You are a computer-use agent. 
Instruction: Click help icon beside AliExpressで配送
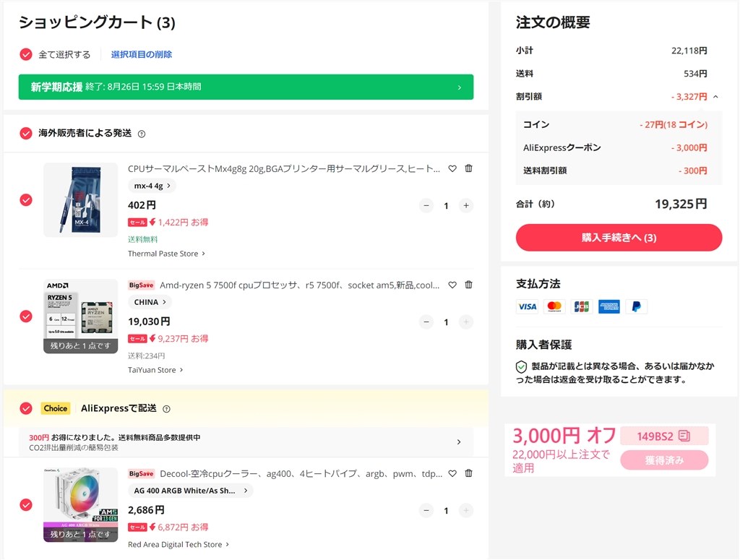(166, 409)
